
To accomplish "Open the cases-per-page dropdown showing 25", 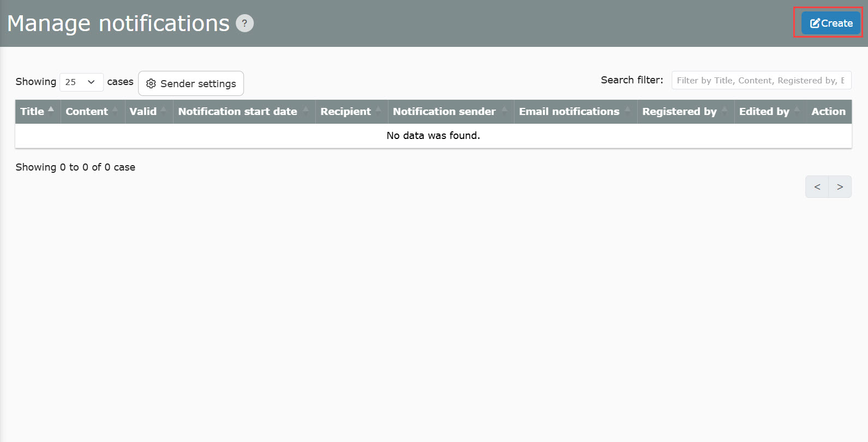I will click(81, 82).
